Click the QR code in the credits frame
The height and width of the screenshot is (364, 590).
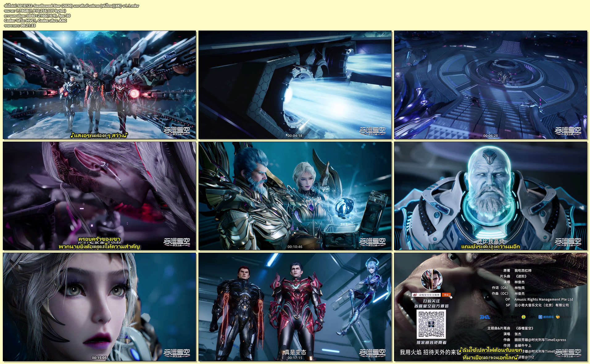431,324
